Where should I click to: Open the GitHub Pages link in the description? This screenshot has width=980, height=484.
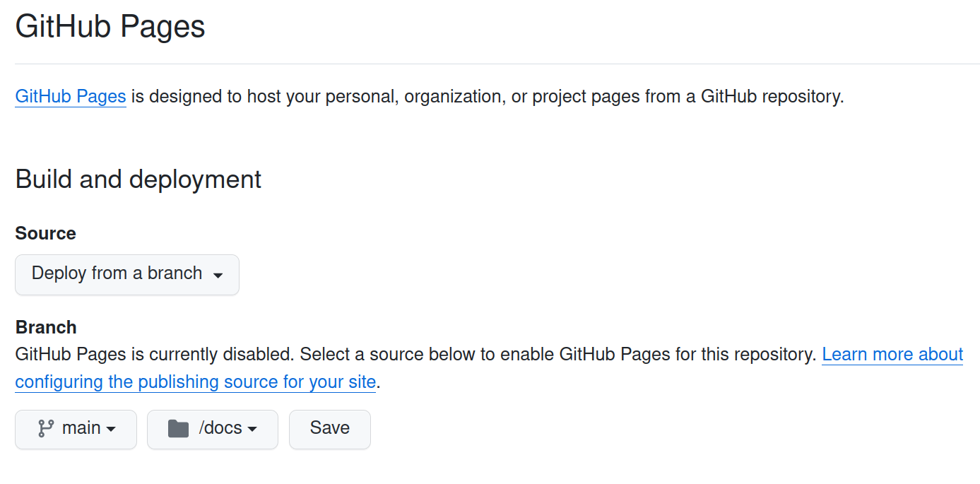click(x=71, y=96)
